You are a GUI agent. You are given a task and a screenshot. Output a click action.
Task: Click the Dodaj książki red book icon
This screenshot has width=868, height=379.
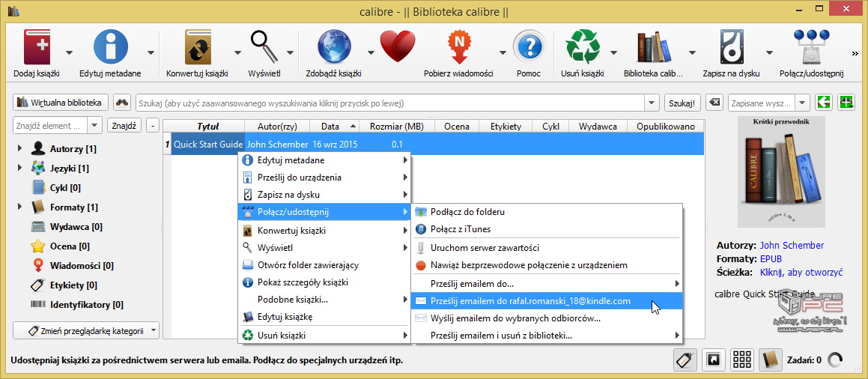coord(37,47)
